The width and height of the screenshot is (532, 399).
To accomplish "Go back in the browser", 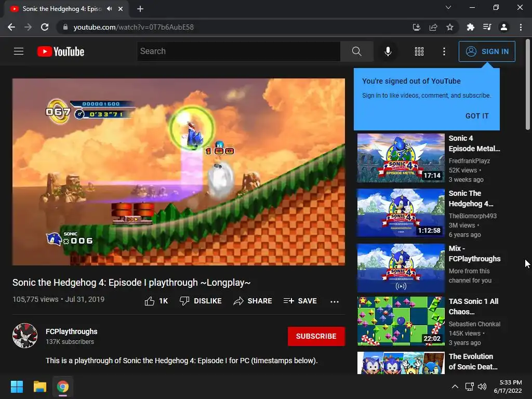I will 11,27.
